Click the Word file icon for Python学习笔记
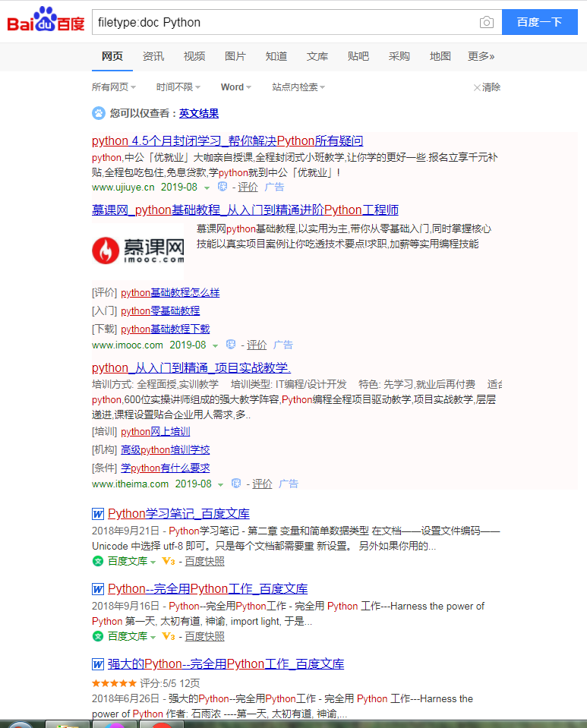Screen dimensions: 587x728 point(97,513)
